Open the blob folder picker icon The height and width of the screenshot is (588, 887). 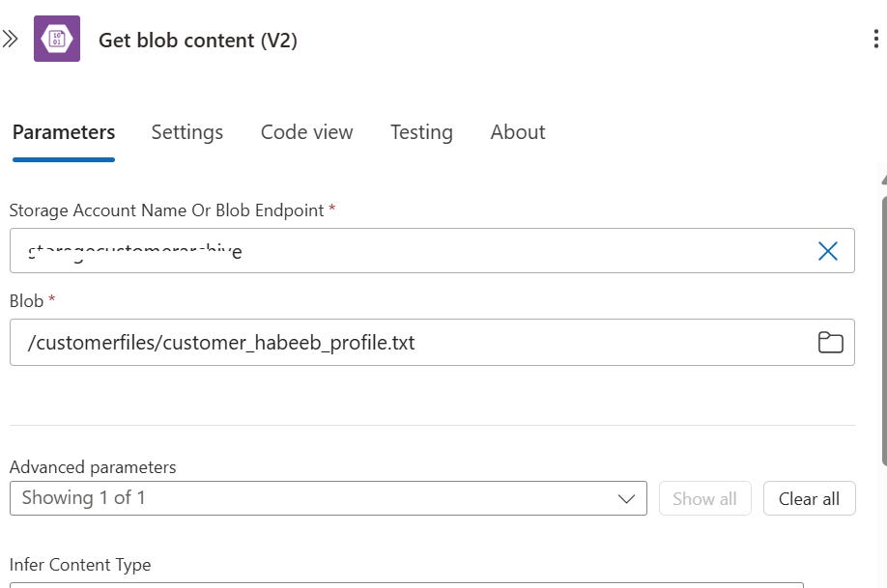point(830,343)
